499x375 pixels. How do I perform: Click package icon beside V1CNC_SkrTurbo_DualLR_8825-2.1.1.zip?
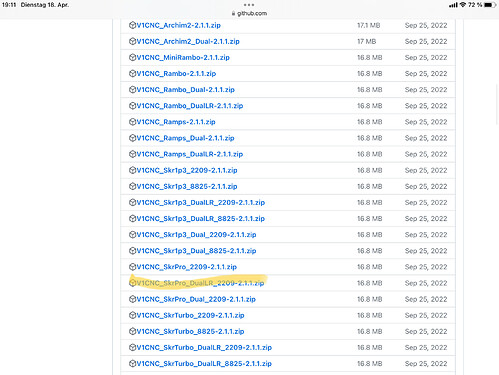132,364
